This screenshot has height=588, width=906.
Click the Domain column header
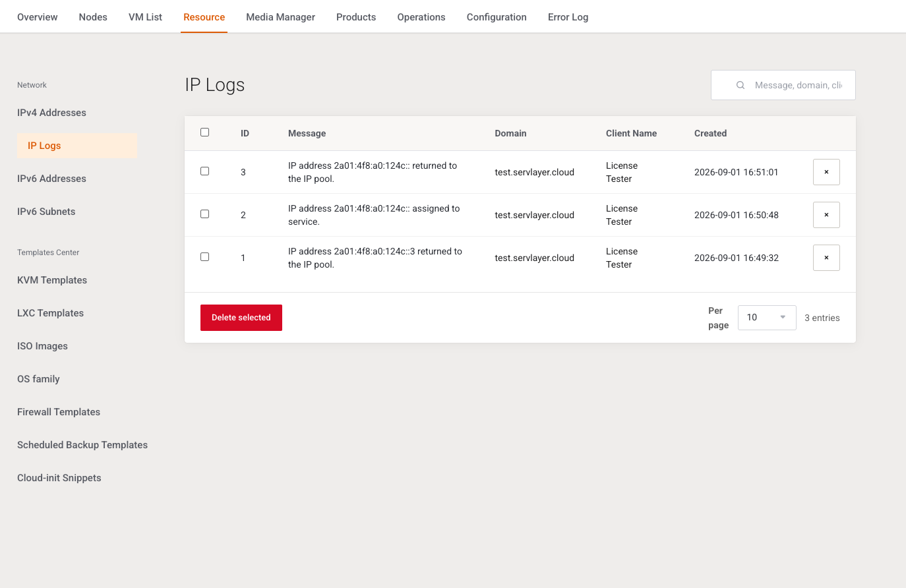click(510, 133)
